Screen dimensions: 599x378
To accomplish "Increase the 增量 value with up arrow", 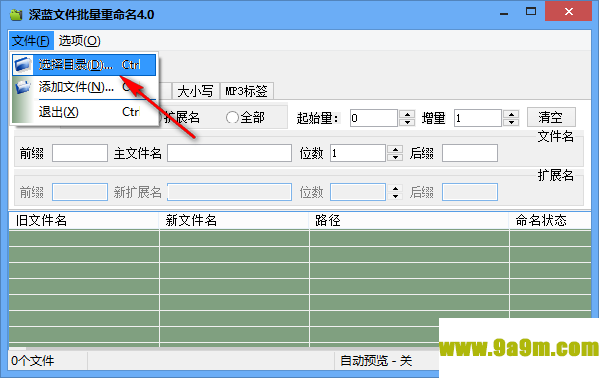I will coord(511,114).
